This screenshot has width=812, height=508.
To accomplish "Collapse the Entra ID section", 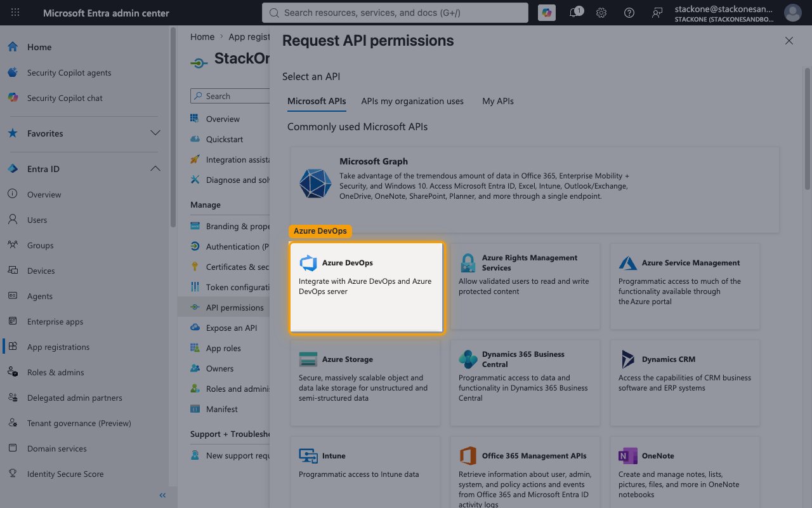I will point(155,169).
